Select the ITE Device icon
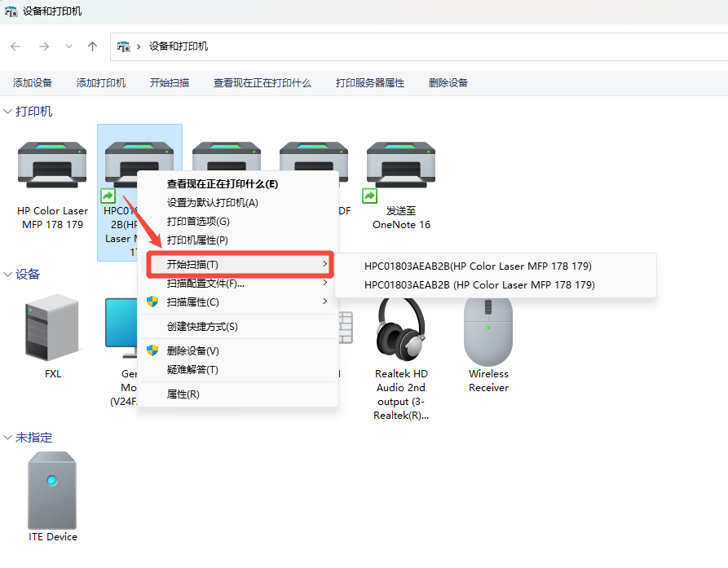The width and height of the screenshot is (728, 568). [52, 490]
